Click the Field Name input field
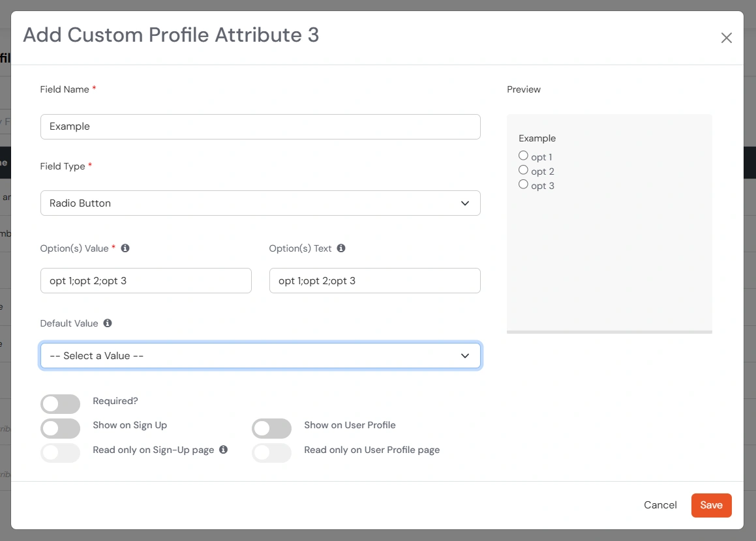 pyautogui.click(x=260, y=126)
